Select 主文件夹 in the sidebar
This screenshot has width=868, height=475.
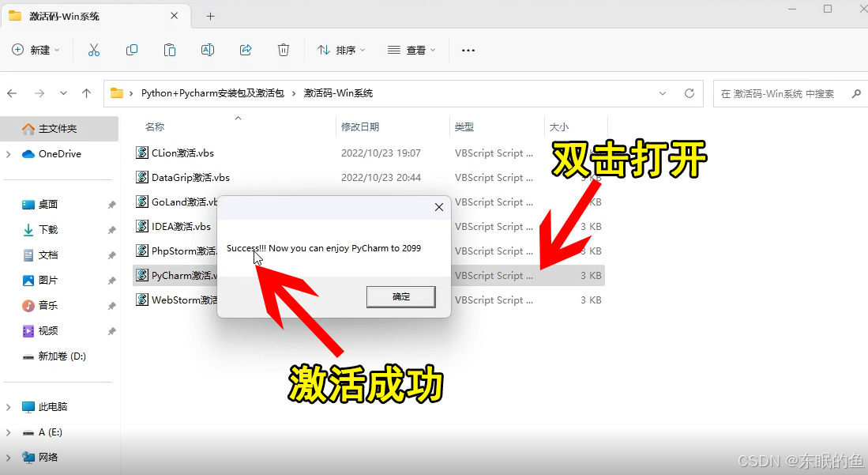click(59, 129)
